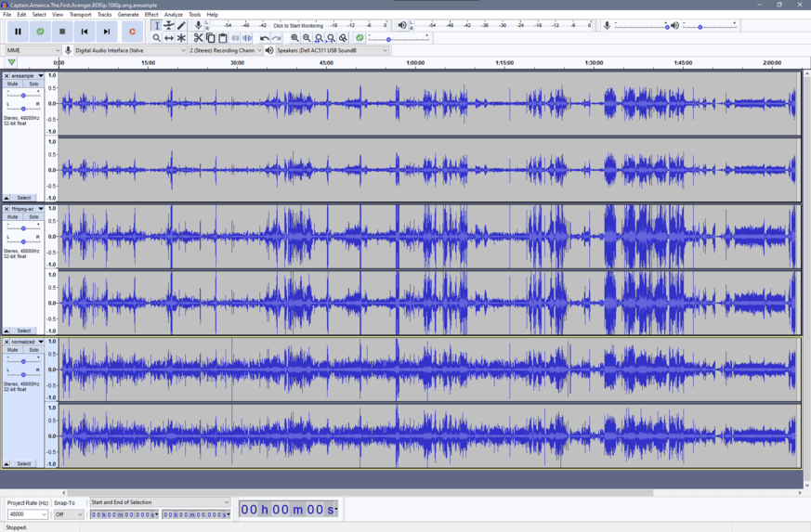Click the Pause transport button
811x532 pixels.
(18, 32)
